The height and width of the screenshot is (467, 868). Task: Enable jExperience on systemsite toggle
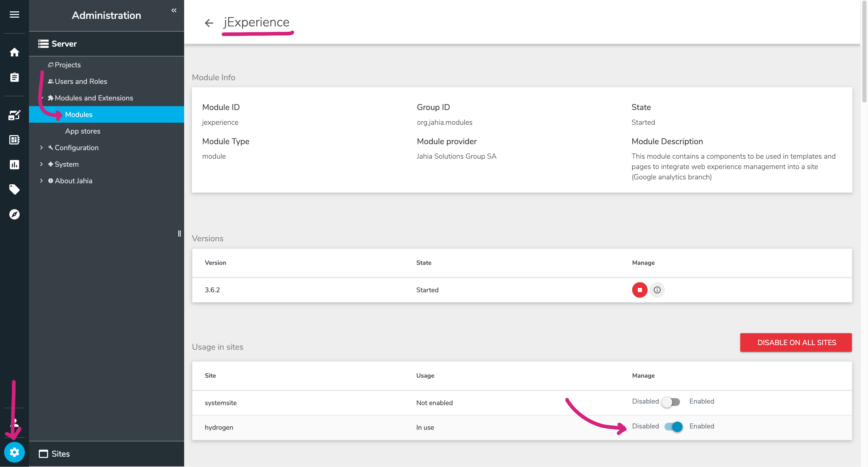click(x=671, y=402)
